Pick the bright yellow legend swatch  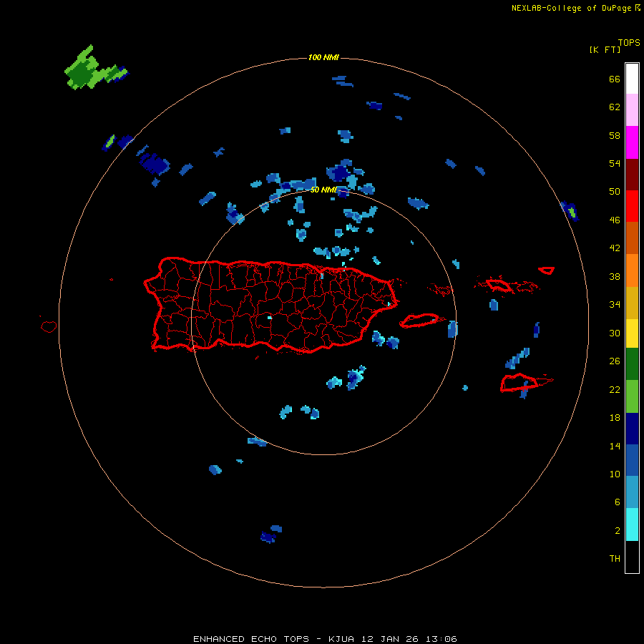pyautogui.click(x=632, y=333)
